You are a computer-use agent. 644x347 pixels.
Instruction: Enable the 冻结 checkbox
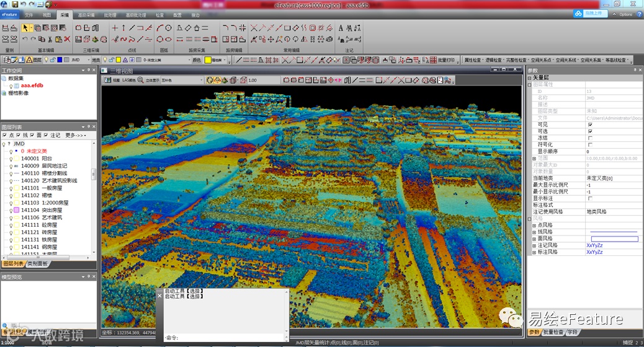(590, 138)
